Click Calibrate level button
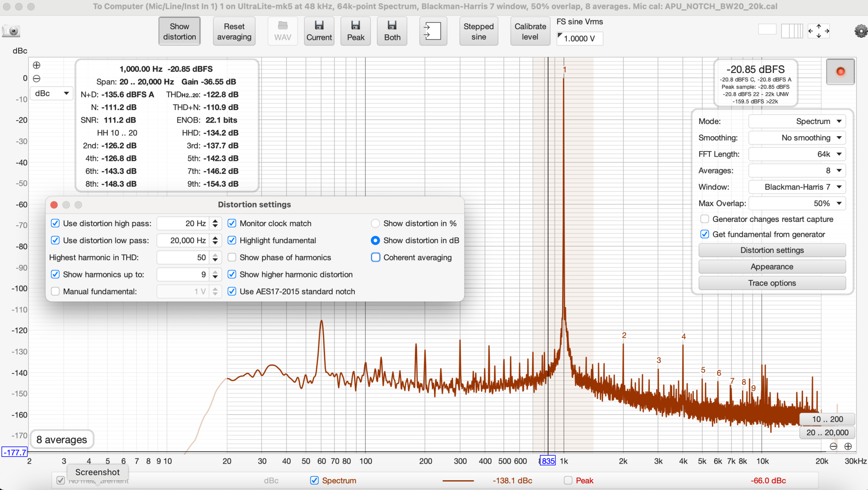Viewport: 868px width, 490px height. (530, 31)
